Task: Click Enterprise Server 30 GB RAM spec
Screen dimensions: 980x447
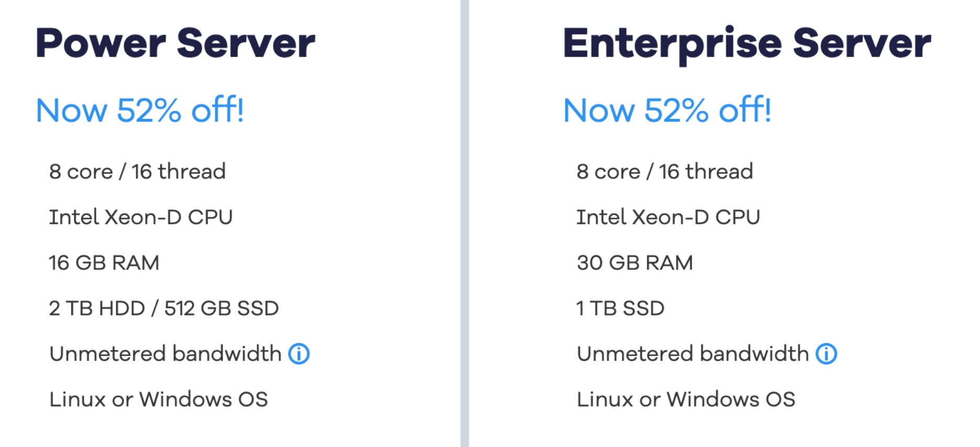Action: [635, 263]
